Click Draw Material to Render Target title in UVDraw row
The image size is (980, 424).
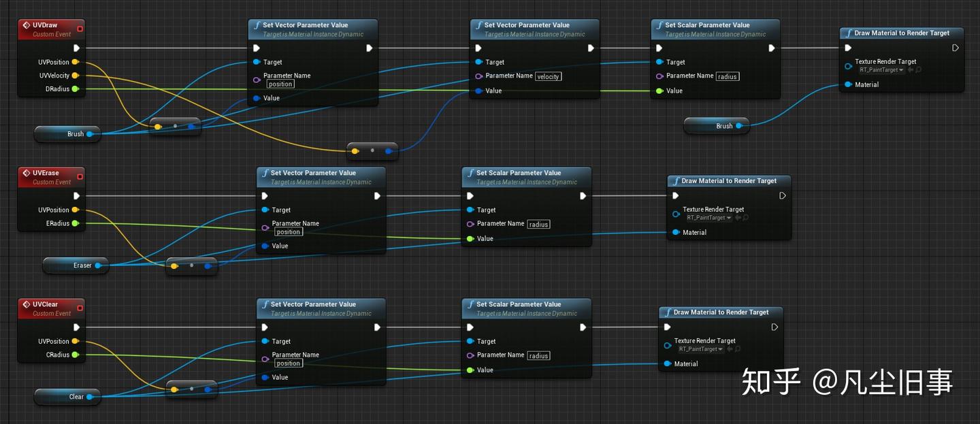902,33
